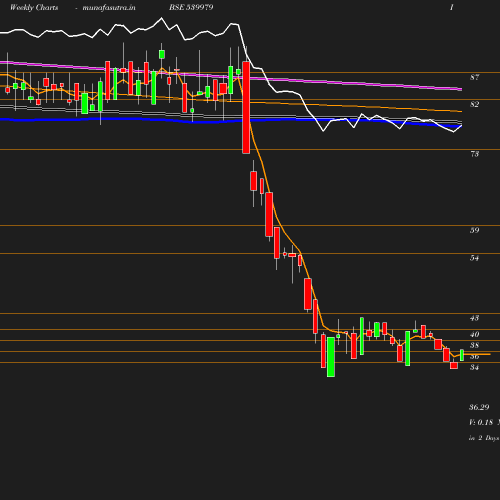Screen dimensions: 500x500
Task: Click the 'Weekly Charts' title text
Action: [34, 7]
